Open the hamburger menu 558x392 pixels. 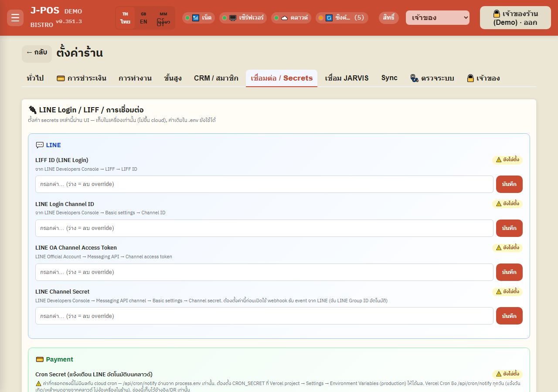pos(15,18)
